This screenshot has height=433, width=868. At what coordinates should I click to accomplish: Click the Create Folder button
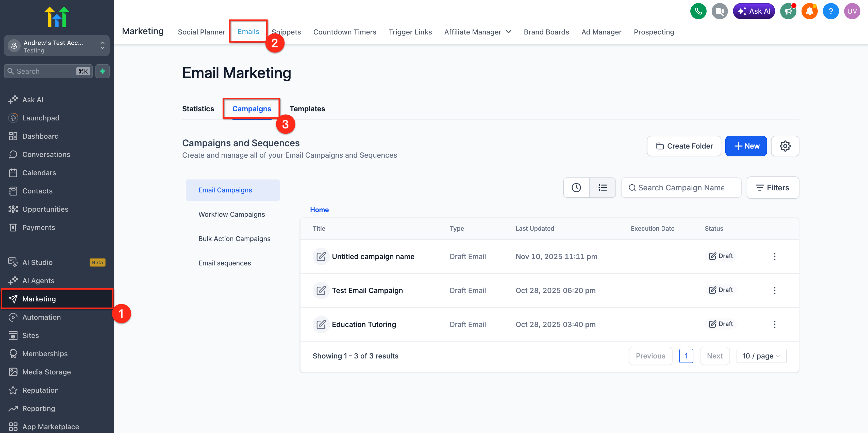pos(684,146)
